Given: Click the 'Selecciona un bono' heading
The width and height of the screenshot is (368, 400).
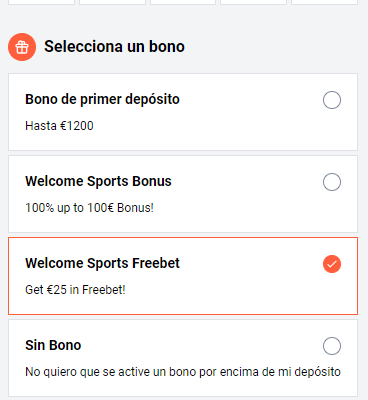Looking at the screenshot, I should (x=114, y=46).
